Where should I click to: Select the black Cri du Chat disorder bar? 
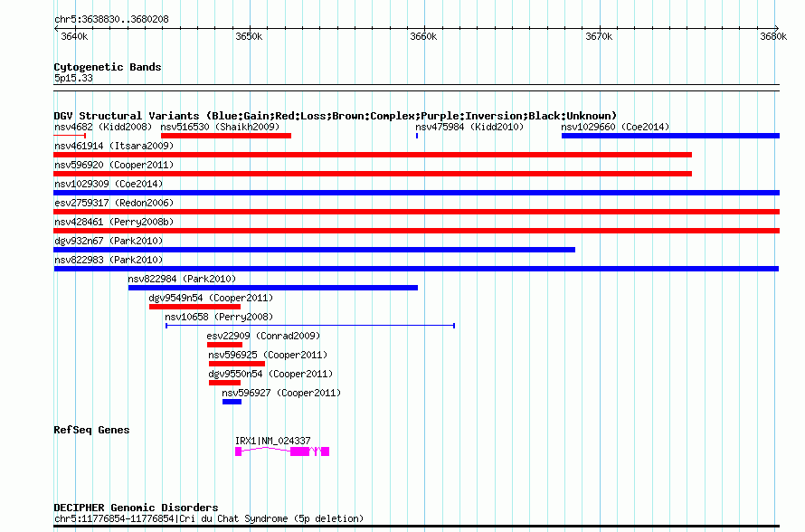(x=416, y=527)
